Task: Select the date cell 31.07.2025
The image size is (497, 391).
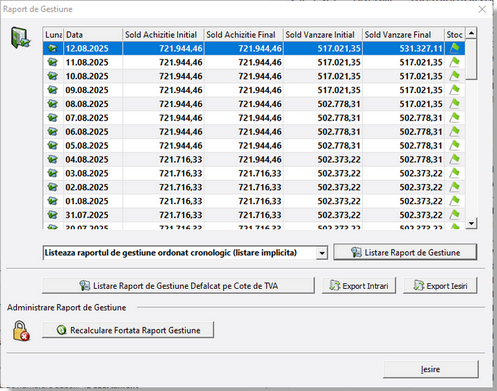Action: click(93, 215)
